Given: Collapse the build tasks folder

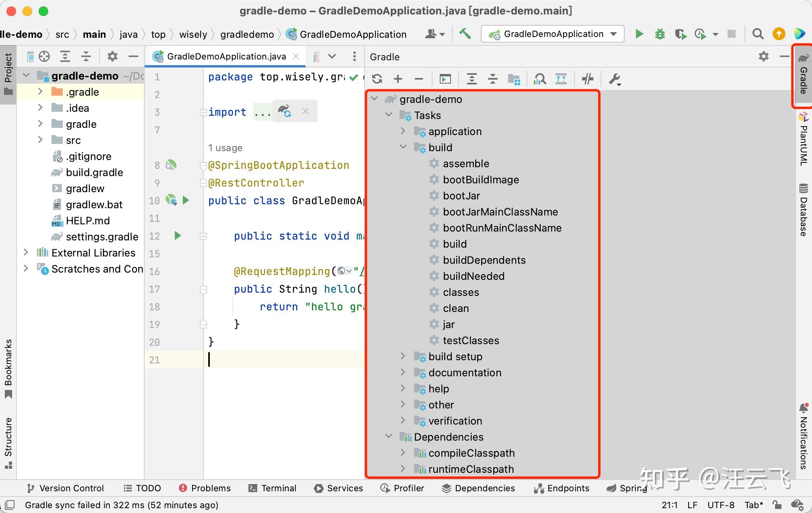Looking at the screenshot, I should [403, 147].
